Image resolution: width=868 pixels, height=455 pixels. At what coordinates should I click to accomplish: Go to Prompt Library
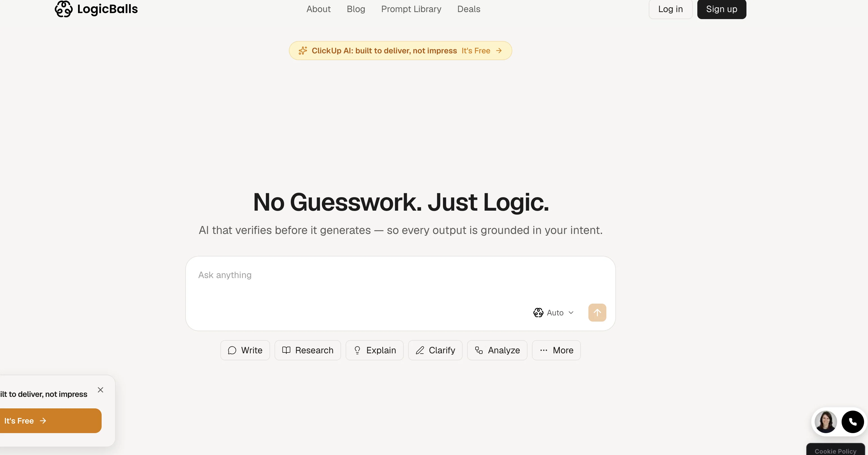(x=411, y=9)
